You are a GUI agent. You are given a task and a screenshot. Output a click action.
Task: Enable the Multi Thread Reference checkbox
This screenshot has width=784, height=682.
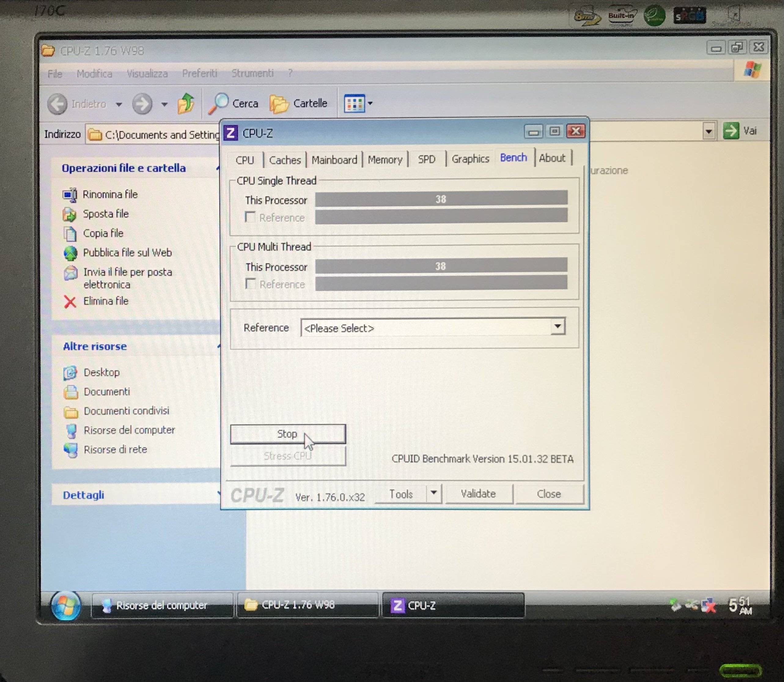point(250,284)
